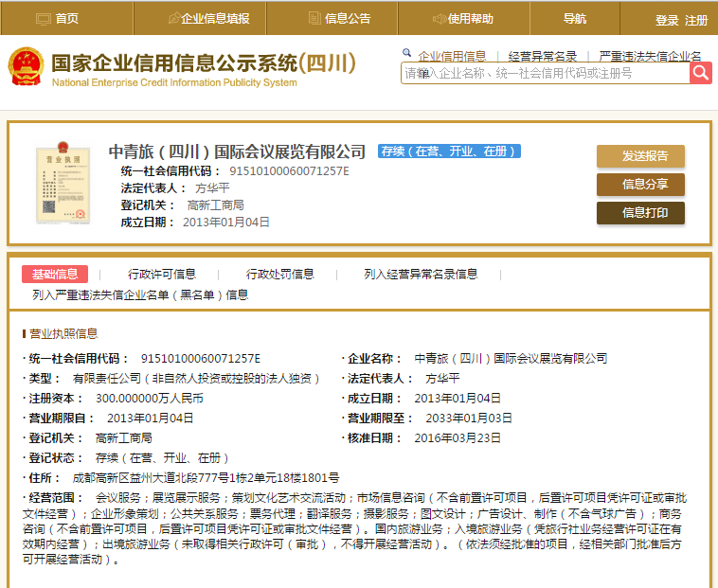This screenshot has width=718, height=588.
Task: Click the company title 中青旅（四川）国际会议展览有限公司
Action: (x=237, y=151)
